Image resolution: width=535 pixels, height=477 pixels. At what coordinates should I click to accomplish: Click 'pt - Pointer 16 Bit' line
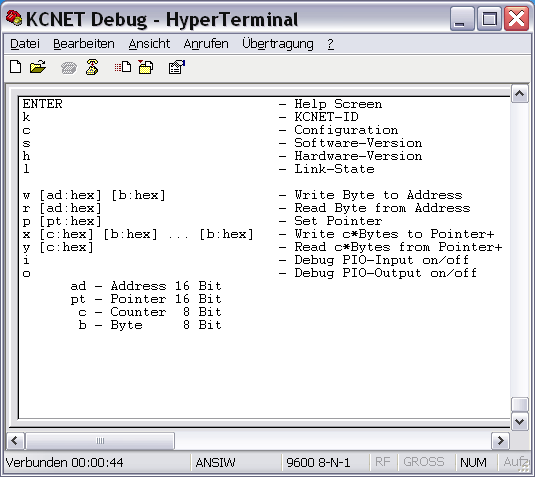pos(146,299)
